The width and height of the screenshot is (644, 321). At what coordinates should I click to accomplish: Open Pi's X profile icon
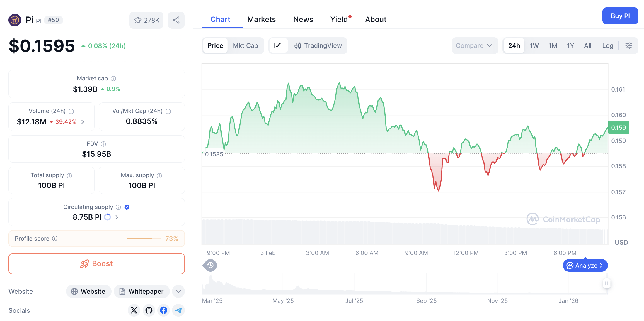point(134,310)
